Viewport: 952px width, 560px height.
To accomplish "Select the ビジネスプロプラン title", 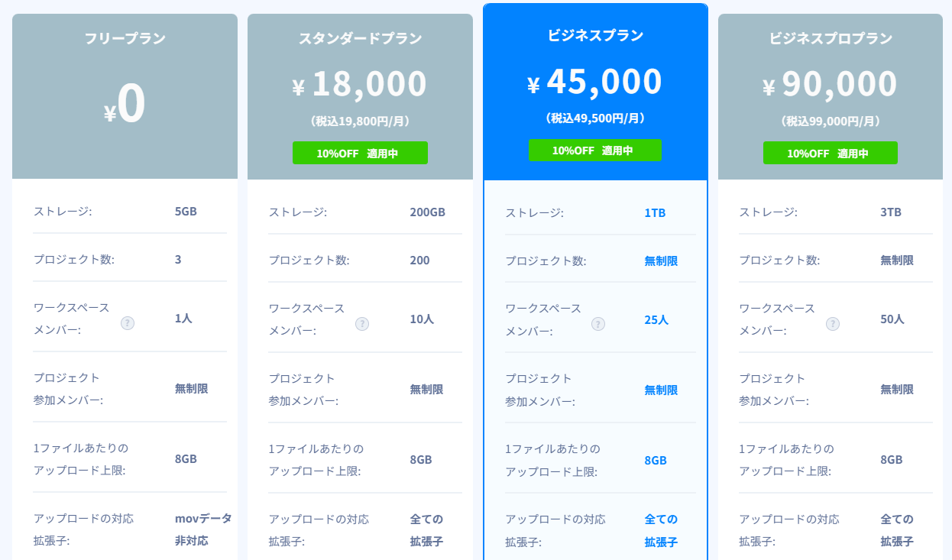I will click(831, 38).
